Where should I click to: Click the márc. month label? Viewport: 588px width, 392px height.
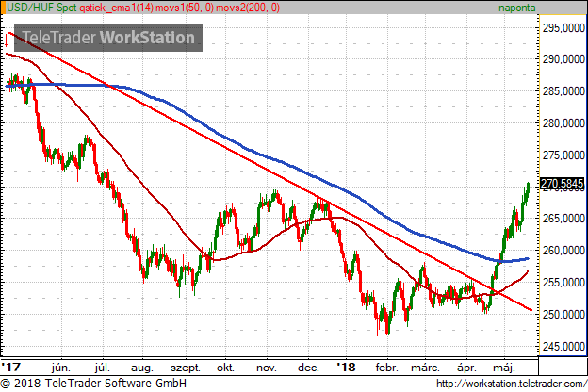click(425, 367)
